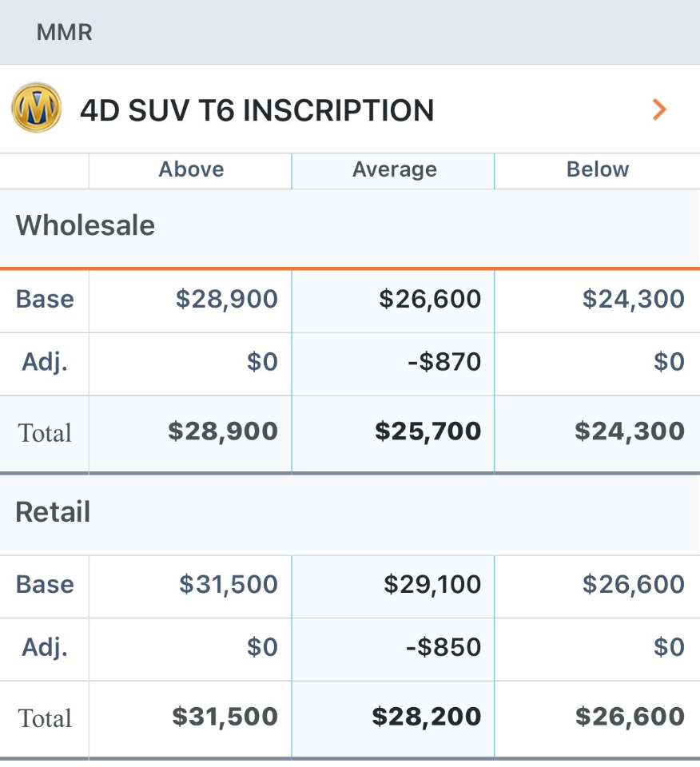Click the Retail section header
Screen dimensions: 700x767
point(53,512)
